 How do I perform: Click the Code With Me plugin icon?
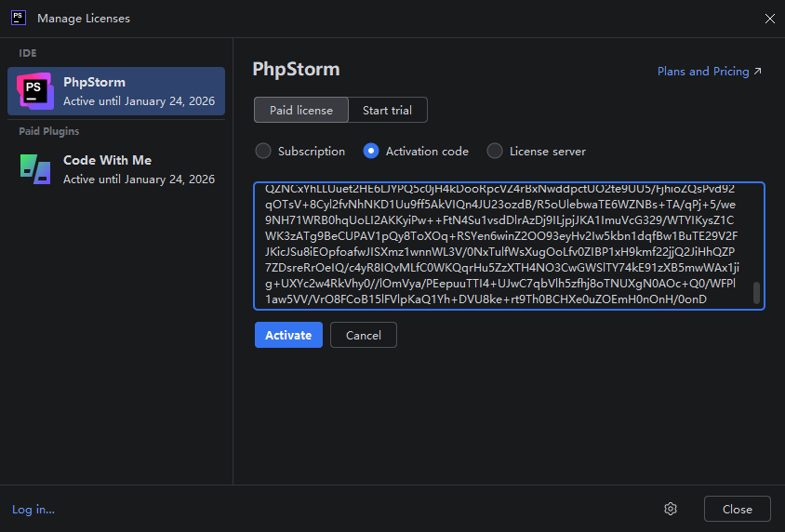(34, 169)
